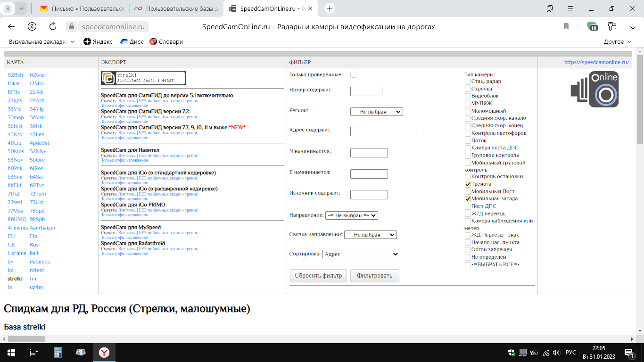The width and height of the screenshot is (644, 362).
Task: Open a new browser tab with plus
Action: click(330, 8)
